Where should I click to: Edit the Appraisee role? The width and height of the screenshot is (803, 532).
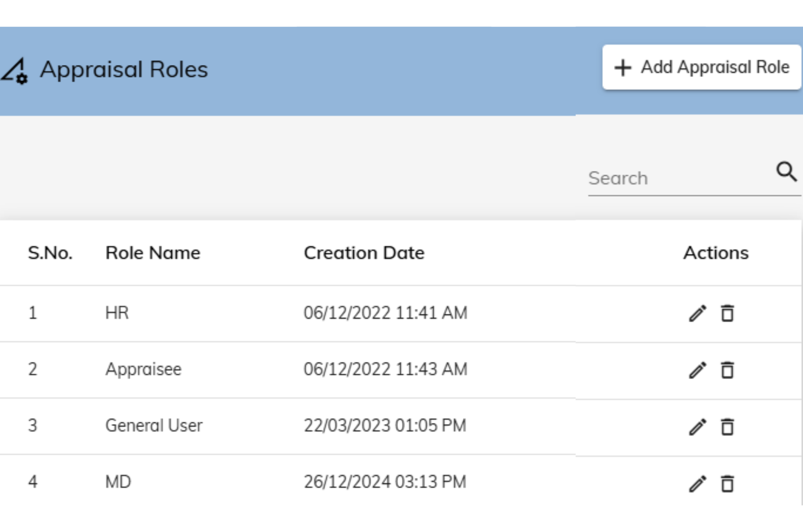tap(697, 370)
